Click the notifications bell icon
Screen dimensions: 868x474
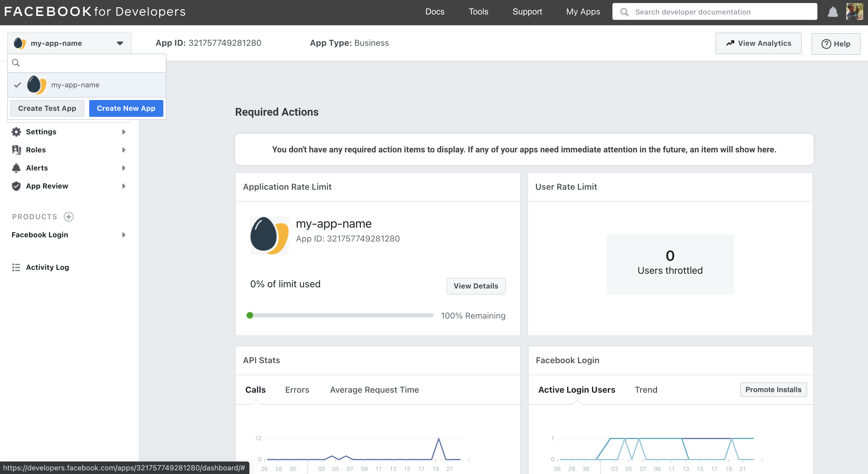tap(832, 12)
